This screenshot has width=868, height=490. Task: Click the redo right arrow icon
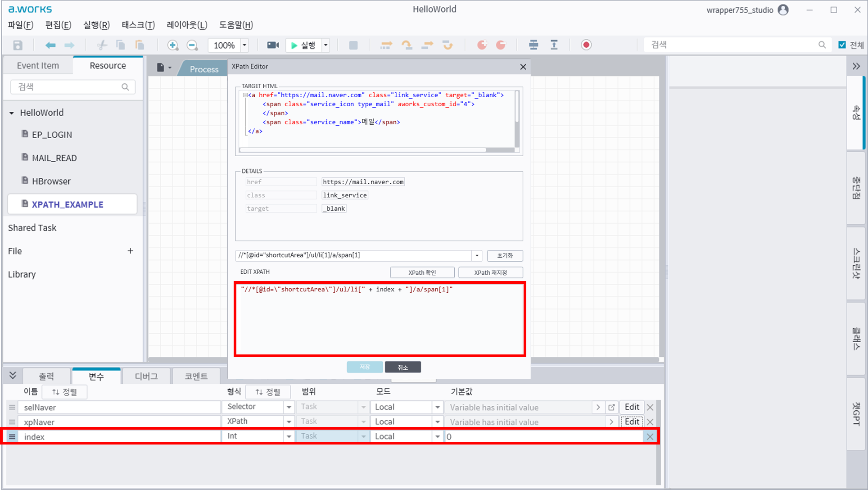[69, 45]
